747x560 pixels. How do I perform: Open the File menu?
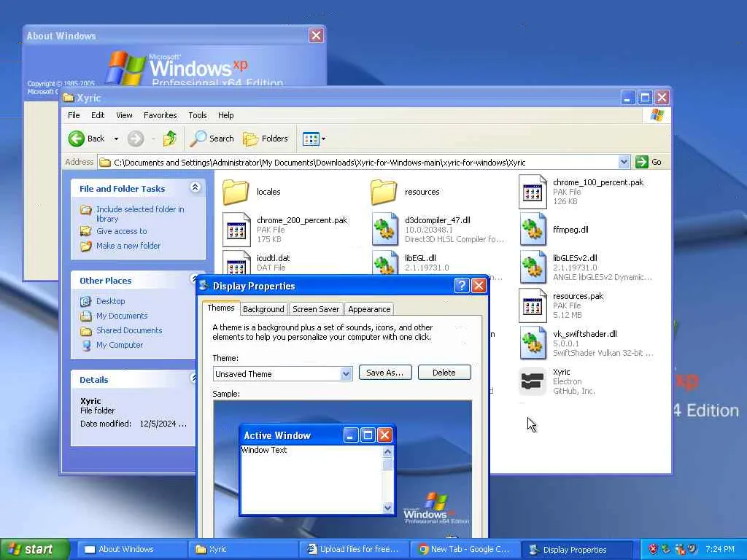click(x=74, y=115)
